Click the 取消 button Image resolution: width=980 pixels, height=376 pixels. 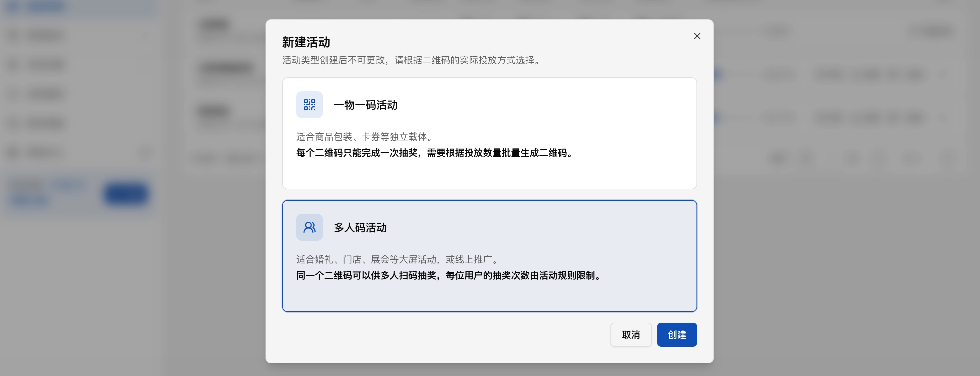tap(631, 335)
